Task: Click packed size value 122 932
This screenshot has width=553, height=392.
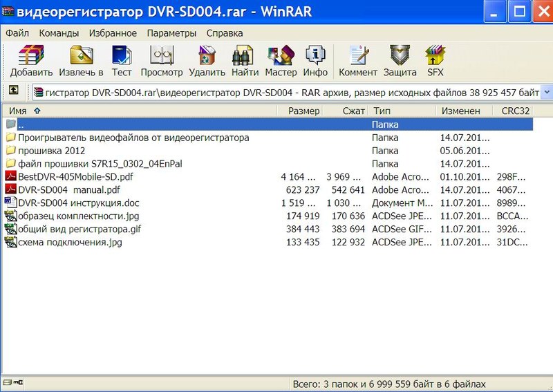Action: click(348, 242)
